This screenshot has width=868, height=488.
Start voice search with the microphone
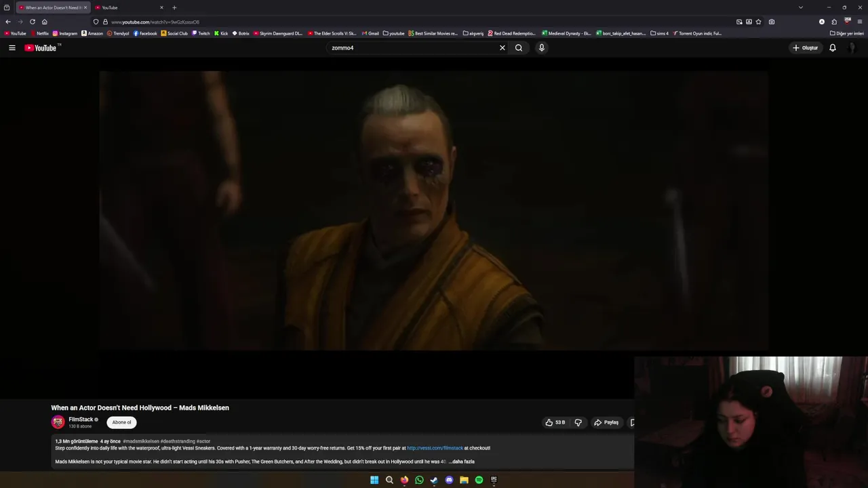pos(541,48)
